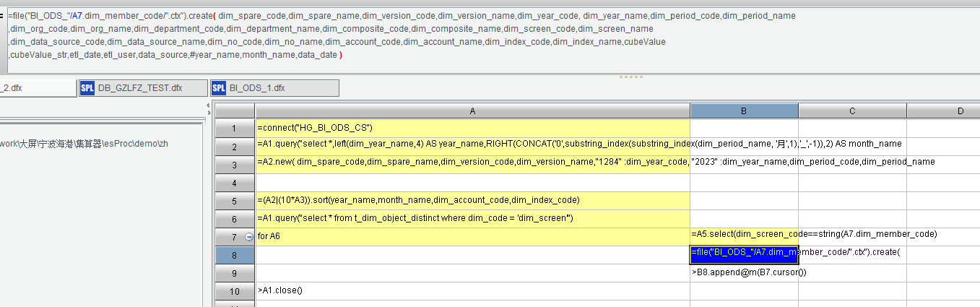Select cell A7 containing "for A6"
This screenshot has width=980, height=307.
(x=472, y=236)
